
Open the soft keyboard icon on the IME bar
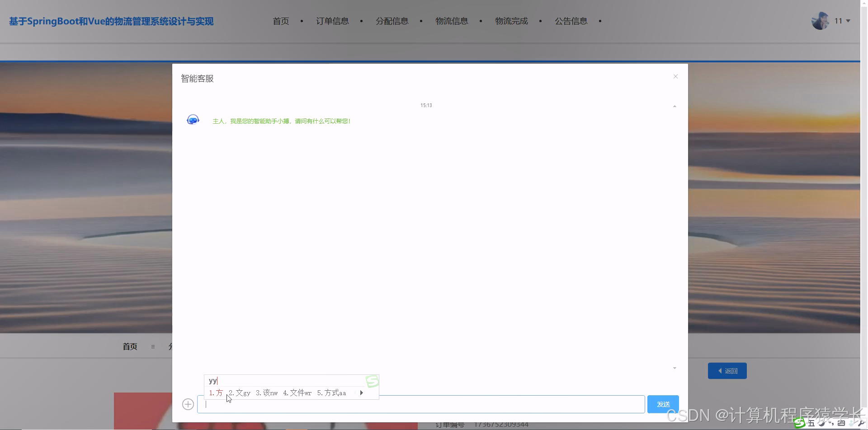click(841, 423)
